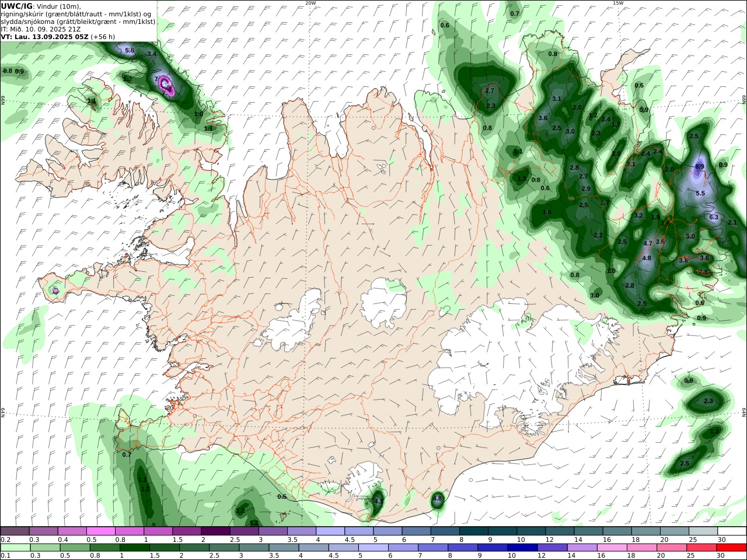
Task: Click the precipitation value 4.1 on the south coast
Action: [378, 501]
